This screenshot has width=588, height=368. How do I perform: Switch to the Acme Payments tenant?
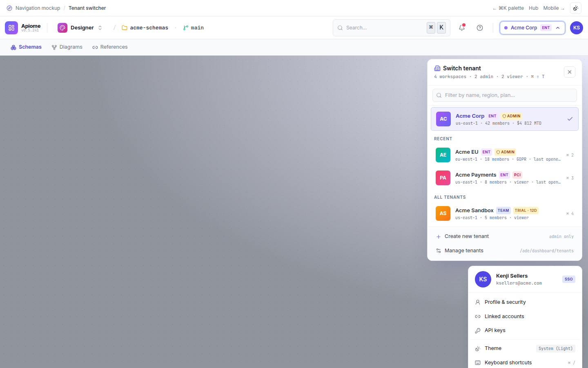505,178
